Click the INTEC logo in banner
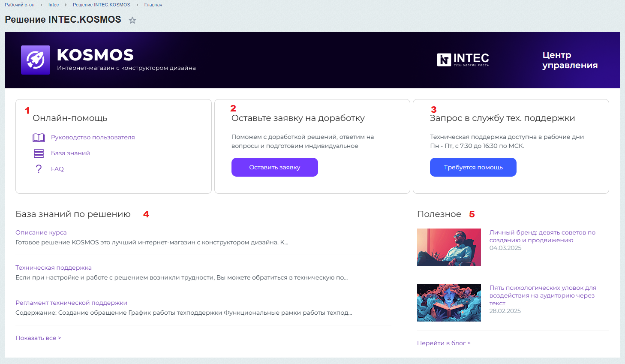 point(463,60)
